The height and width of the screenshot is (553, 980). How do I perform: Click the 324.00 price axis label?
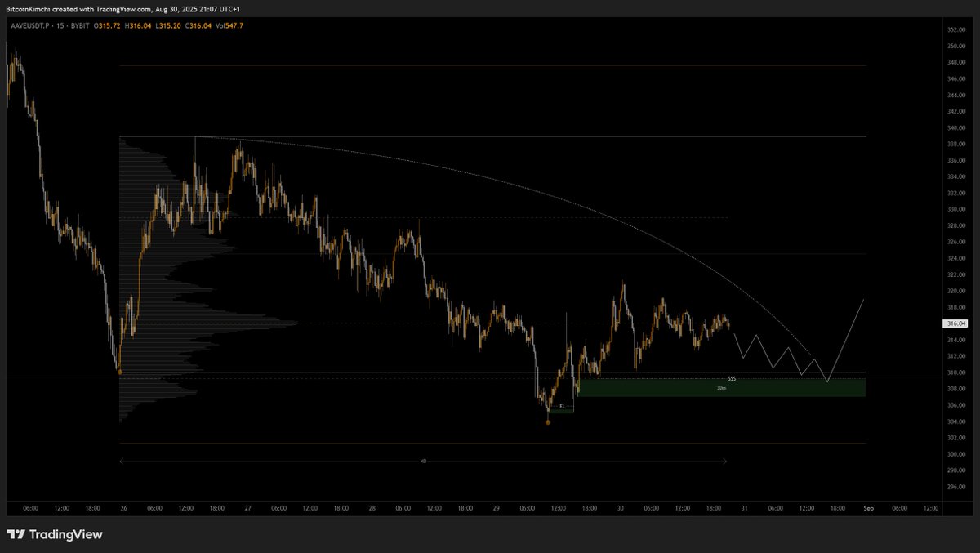point(956,258)
